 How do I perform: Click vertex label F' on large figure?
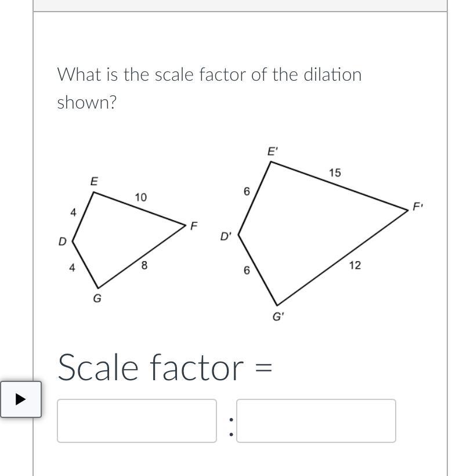coord(418,207)
